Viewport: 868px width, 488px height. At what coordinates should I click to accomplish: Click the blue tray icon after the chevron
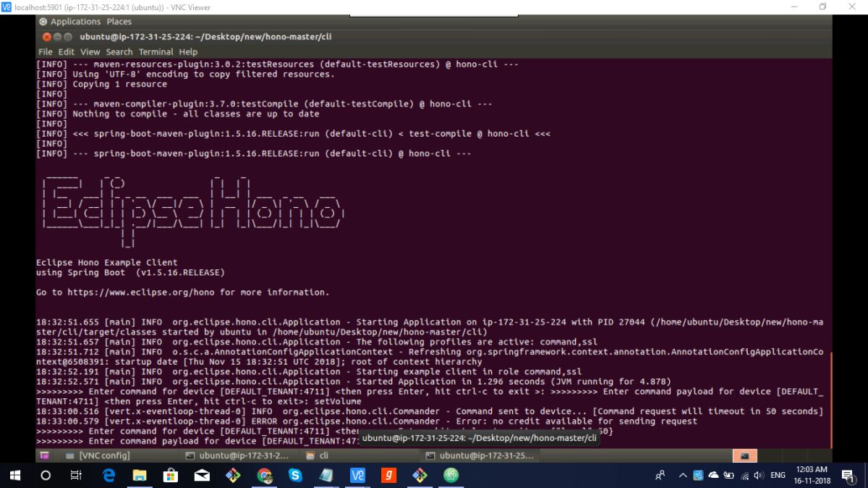click(698, 476)
